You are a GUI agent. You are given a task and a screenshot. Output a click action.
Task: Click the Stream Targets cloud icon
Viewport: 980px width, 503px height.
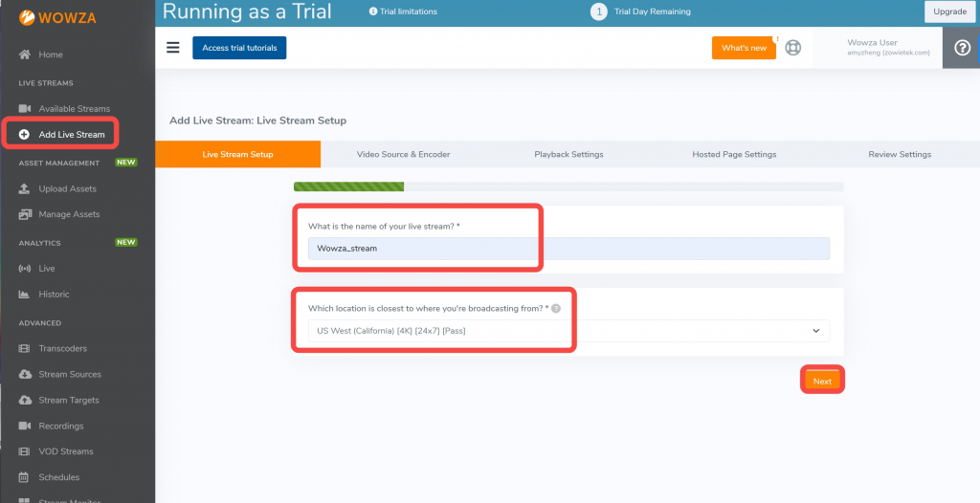pos(24,400)
